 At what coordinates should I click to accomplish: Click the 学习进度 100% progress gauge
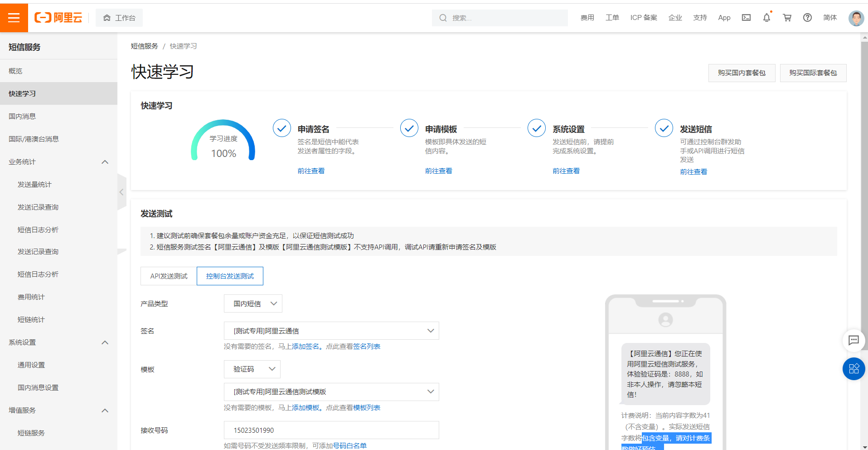223,141
